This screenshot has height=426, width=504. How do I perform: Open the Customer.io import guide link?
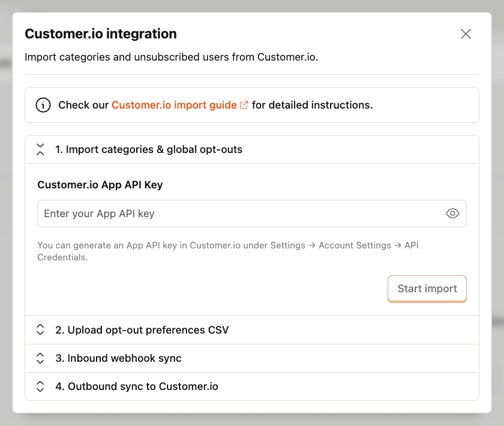(174, 105)
